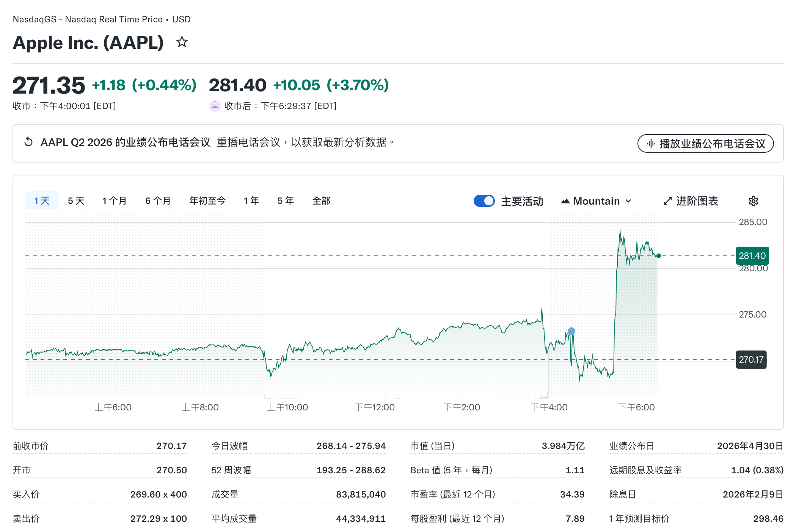The width and height of the screenshot is (788, 532).
Task: Select the 5 天 range tab
Action: 76,200
